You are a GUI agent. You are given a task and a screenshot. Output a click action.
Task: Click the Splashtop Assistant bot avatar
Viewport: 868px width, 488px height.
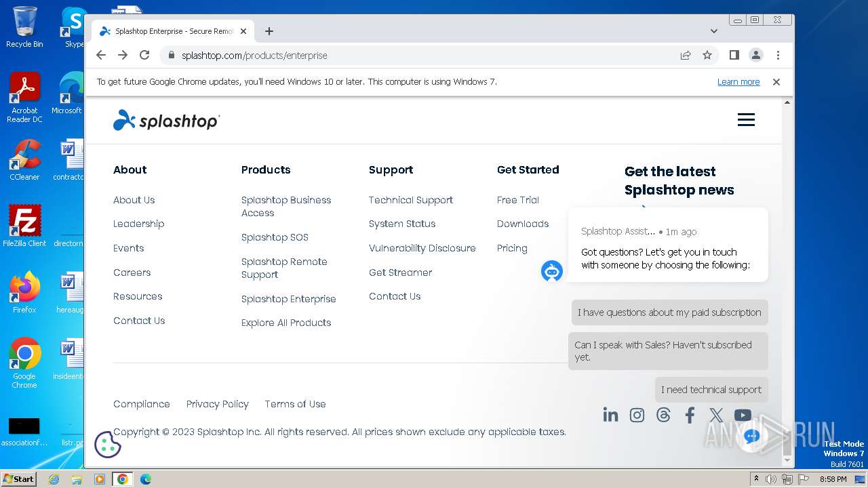(552, 271)
